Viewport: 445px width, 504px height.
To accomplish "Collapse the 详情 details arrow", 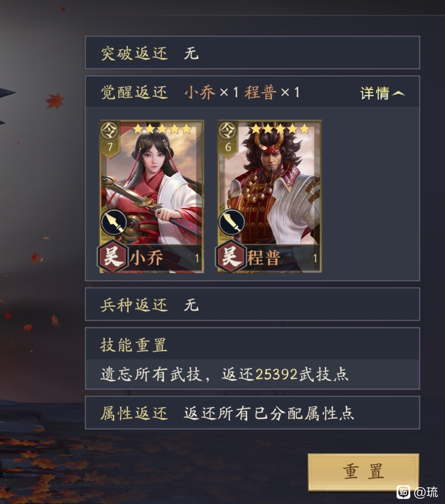I will [x=398, y=93].
